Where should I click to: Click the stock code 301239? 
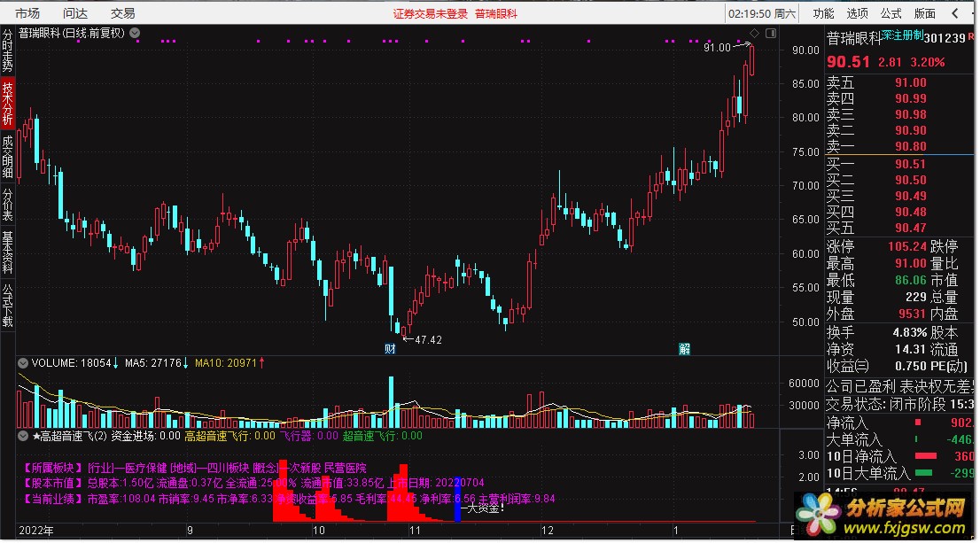pyautogui.click(x=945, y=38)
